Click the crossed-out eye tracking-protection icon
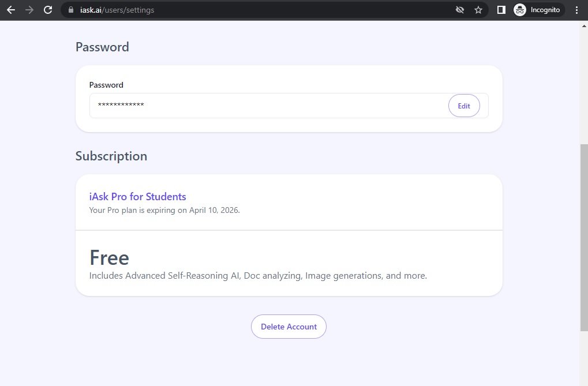The image size is (588, 386). coord(460,10)
